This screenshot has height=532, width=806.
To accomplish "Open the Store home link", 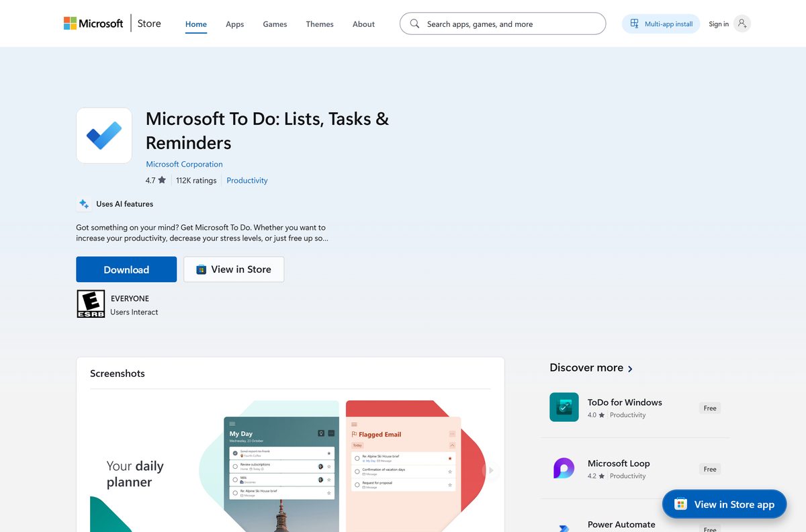I will (149, 24).
